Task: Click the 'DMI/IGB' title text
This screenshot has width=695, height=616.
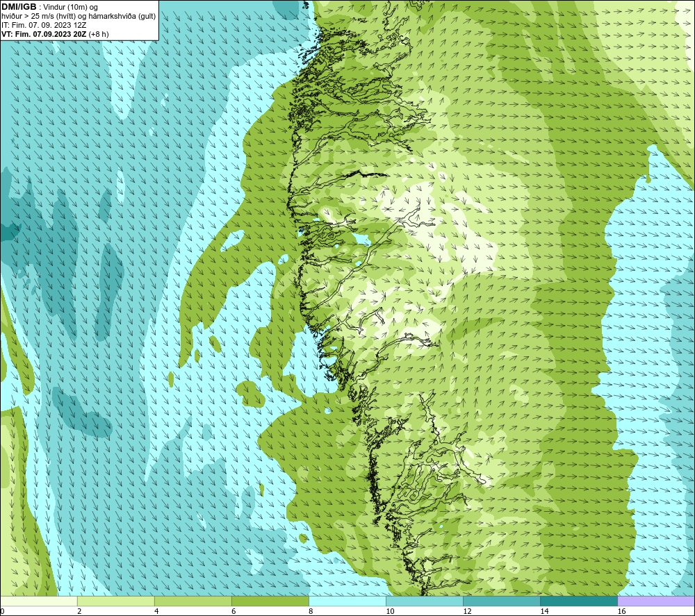Action: click(x=19, y=7)
